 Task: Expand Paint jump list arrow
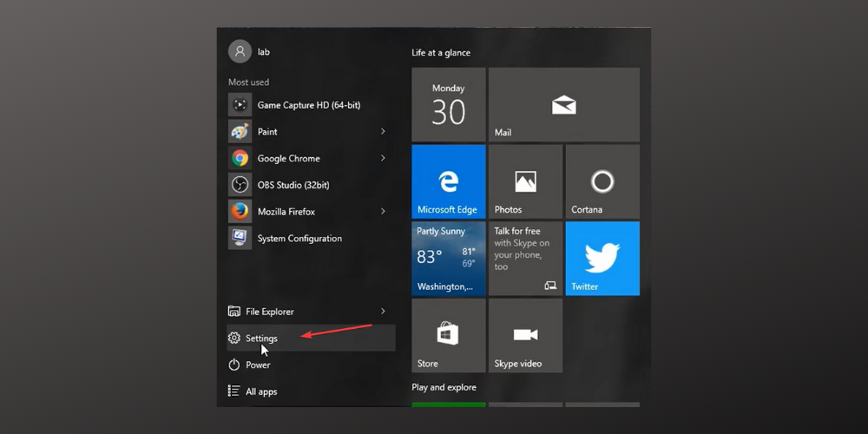(383, 131)
